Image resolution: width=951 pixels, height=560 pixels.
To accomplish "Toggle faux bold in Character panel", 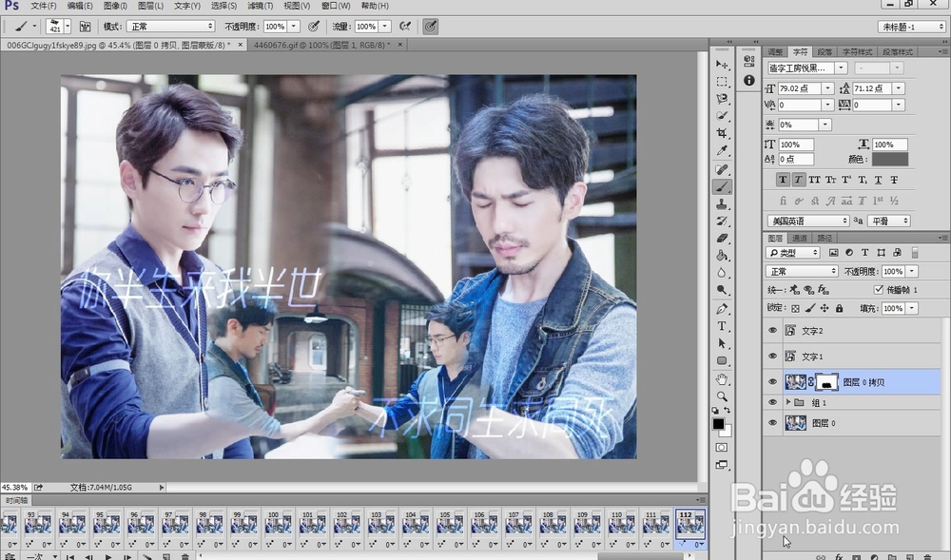I will [x=783, y=180].
